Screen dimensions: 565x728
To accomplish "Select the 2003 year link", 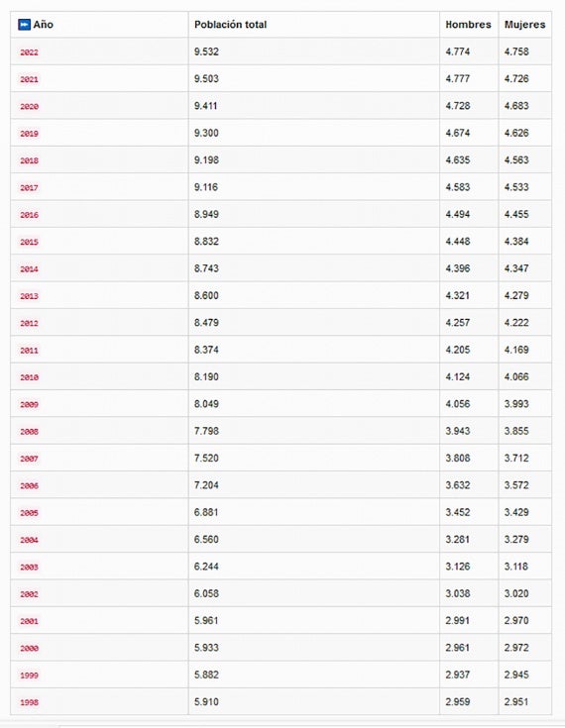I will click(x=29, y=567).
